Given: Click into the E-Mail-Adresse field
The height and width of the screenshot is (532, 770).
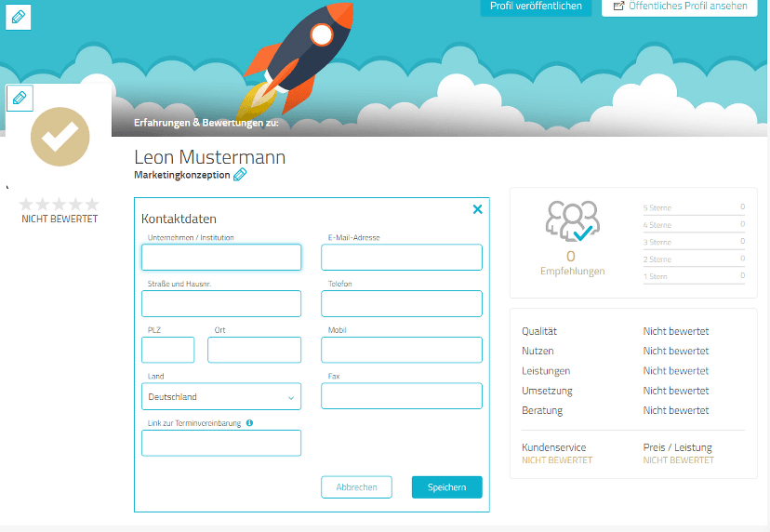Looking at the screenshot, I should coord(402,258).
